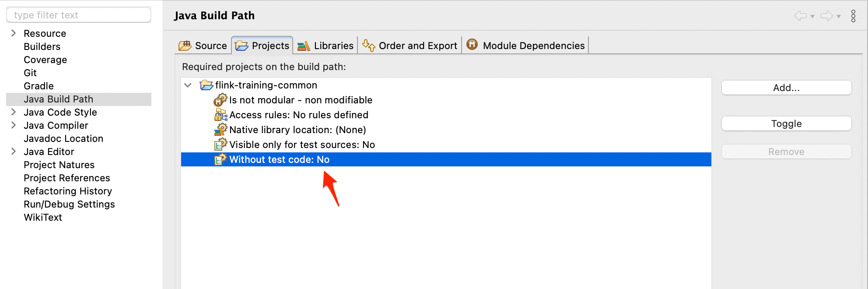Click the flink-training-common project folder icon
Screen dimensions: 868x289
pos(206,85)
